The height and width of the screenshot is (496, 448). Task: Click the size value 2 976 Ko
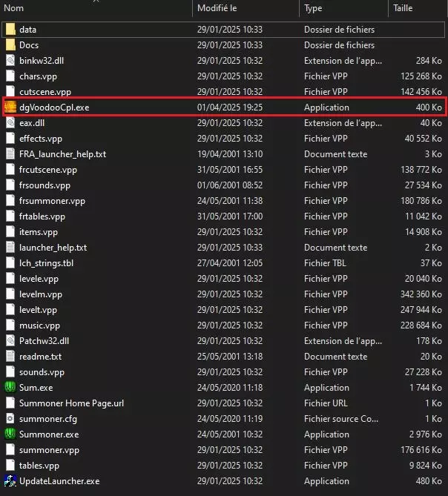tap(426, 434)
